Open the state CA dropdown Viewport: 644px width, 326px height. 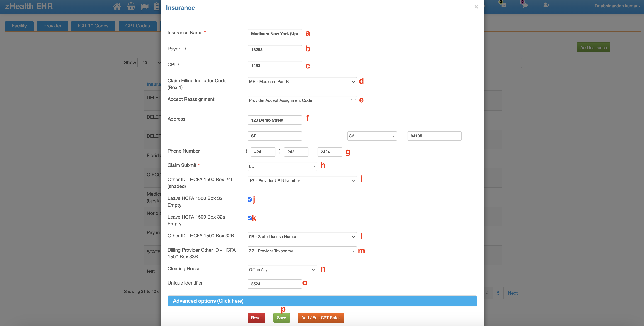pyautogui.click(x=372, y=136)
